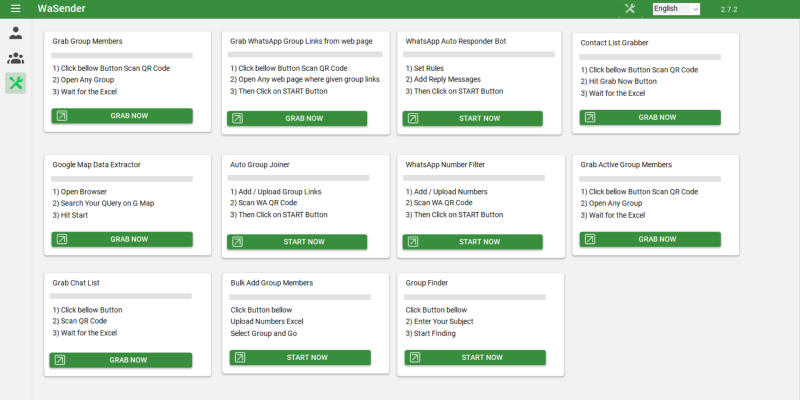
Task: Click the text 'Hit Grab Now Button'
Action: coord(622,82)
